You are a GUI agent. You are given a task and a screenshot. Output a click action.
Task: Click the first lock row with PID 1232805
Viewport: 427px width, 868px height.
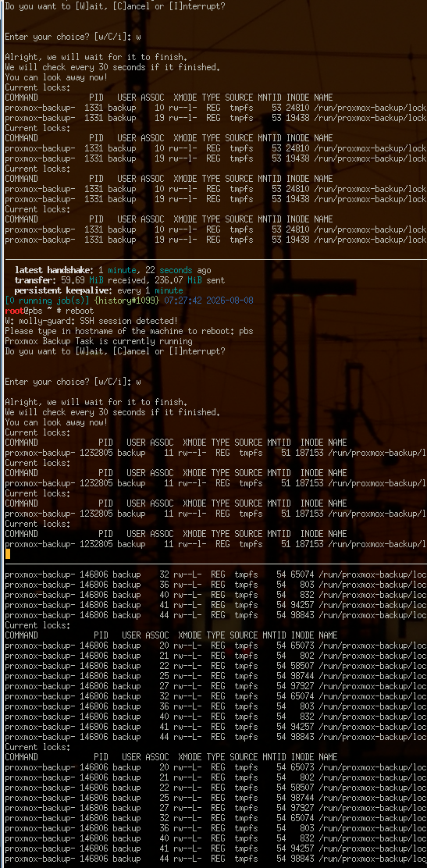click(x=216, y=453)
